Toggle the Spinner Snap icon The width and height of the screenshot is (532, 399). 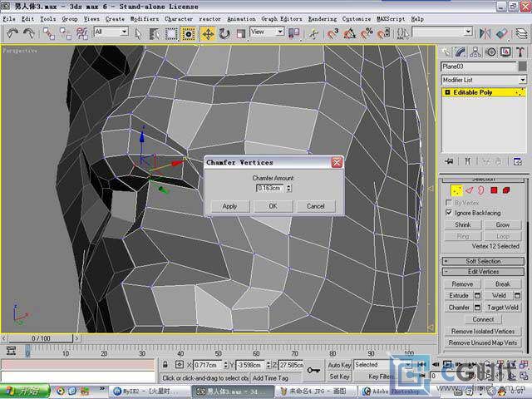click(383, 33)
